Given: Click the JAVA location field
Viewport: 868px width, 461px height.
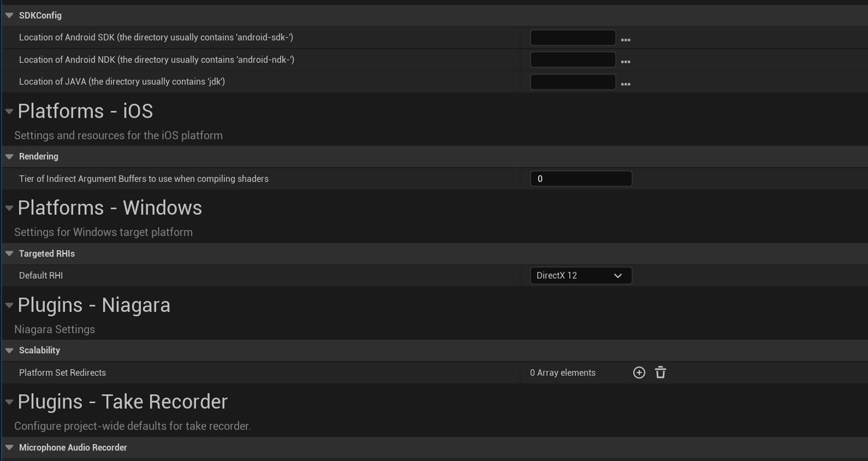Looking at the screenshot, I should pyautogui.click(x=573, y=81).
